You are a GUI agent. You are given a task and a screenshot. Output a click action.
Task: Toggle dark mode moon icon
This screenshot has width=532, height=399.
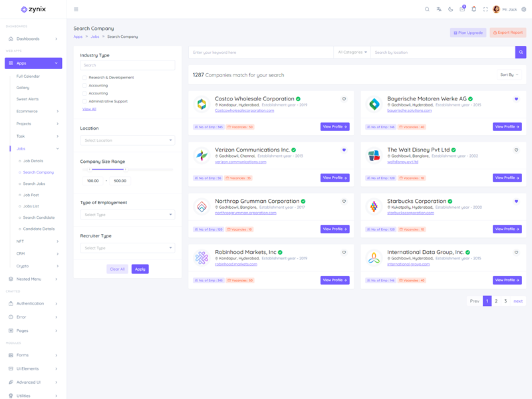click(450, 9)
